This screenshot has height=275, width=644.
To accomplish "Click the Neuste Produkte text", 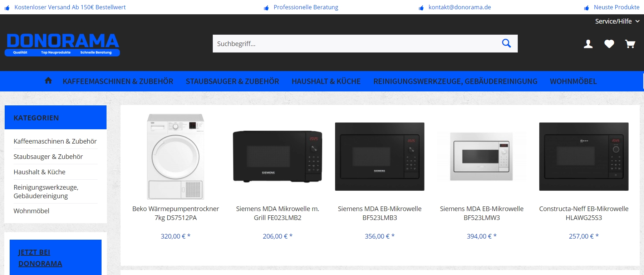I will (616, 7).
